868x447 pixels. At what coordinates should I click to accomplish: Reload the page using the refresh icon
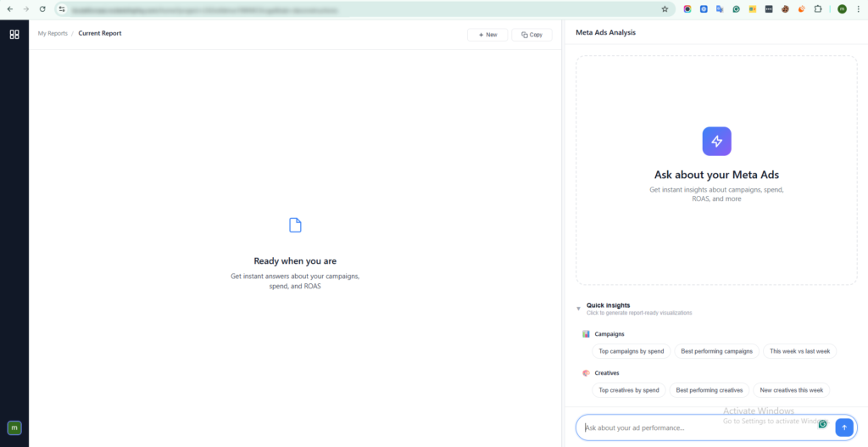(42, 8)
